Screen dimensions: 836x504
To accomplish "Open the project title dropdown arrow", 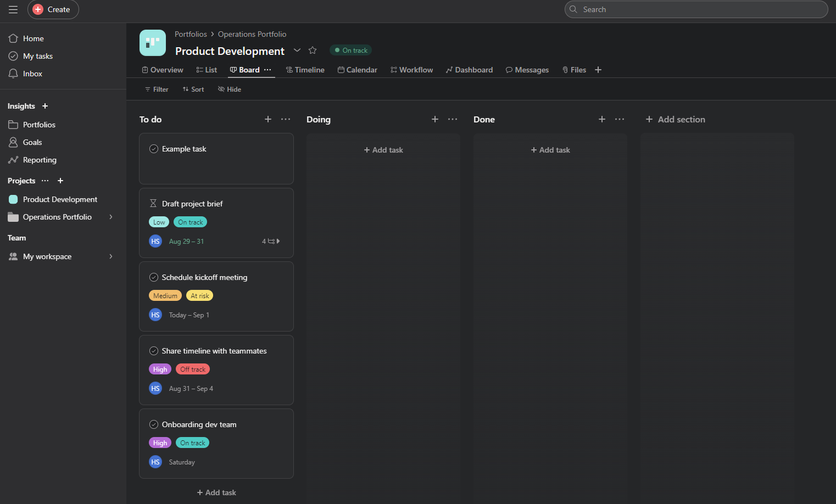I will pos(297,51).
